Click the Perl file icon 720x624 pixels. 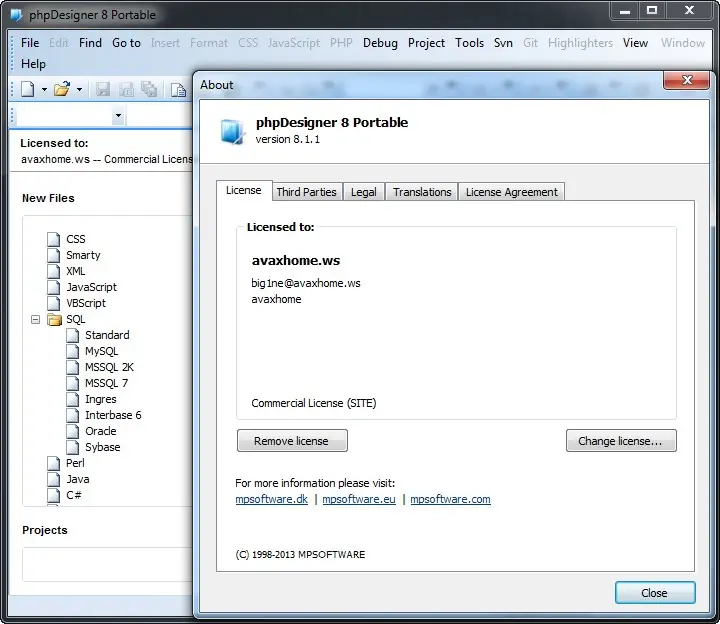pos(54,463)
